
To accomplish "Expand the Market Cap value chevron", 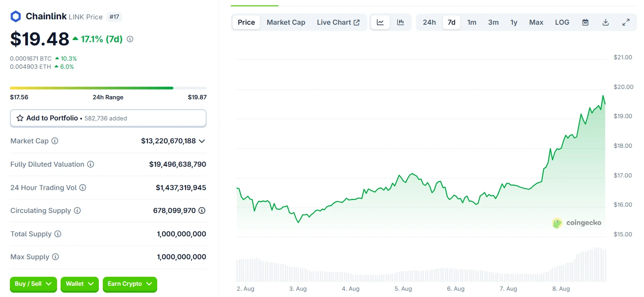I will click(x=202, y=141).
